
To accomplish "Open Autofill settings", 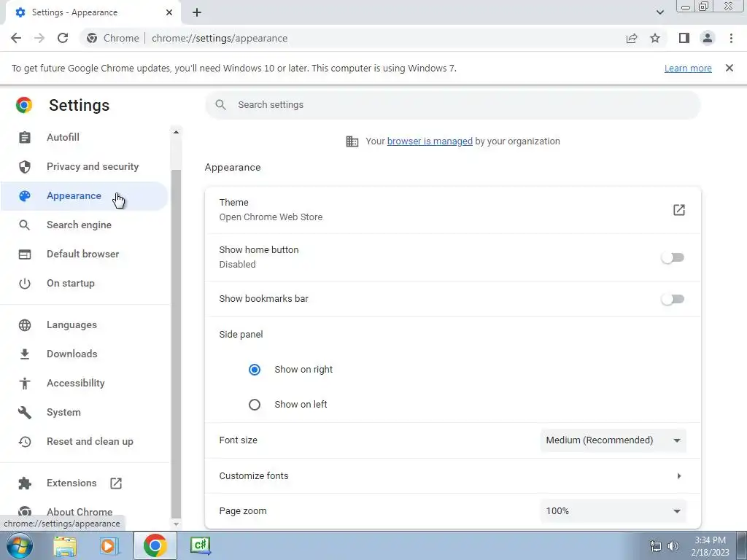I will coord(85,137).
